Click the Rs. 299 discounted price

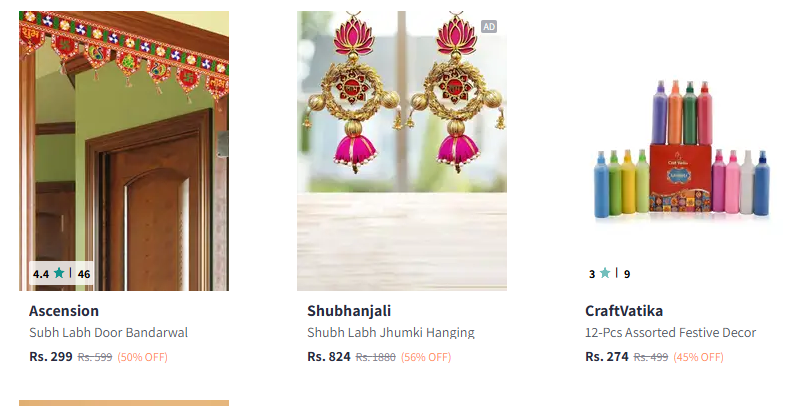click(x=51, y=356)
